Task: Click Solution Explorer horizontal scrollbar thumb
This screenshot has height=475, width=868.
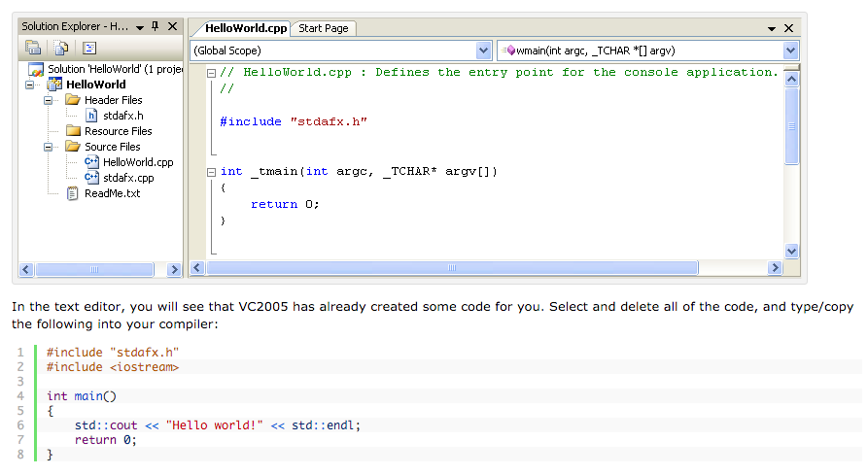Action: [x=94, y=269]
